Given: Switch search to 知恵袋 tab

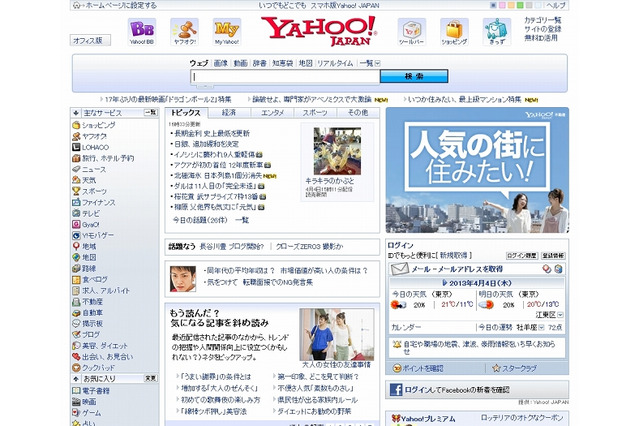Looking at the screenshot, I should [283, 63].
